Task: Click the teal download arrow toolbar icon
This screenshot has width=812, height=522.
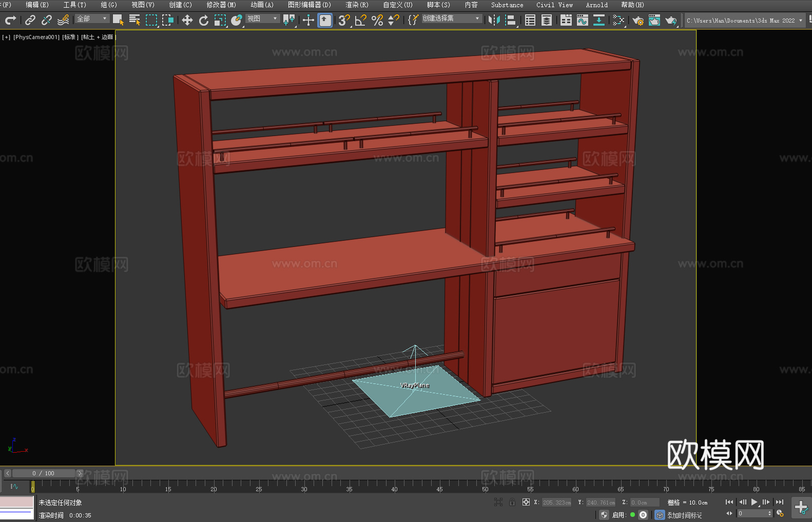Action: coord(599,20)
